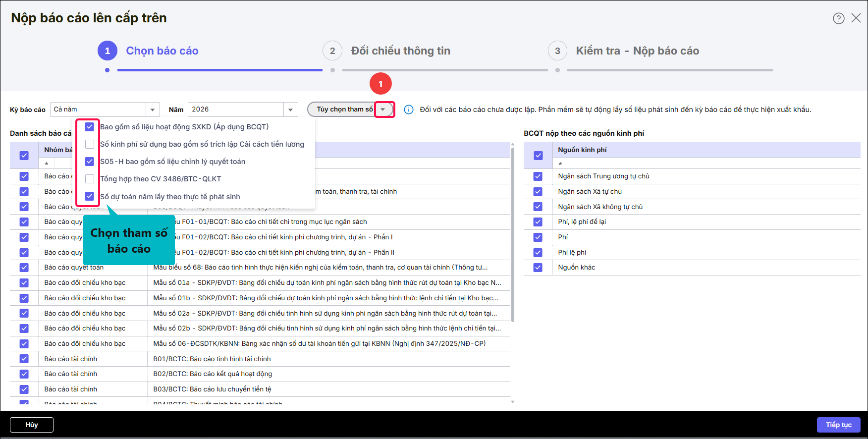Uncheck the Mẫu số 02b row
Screen dimensions: 868x439
coord(24,329)
